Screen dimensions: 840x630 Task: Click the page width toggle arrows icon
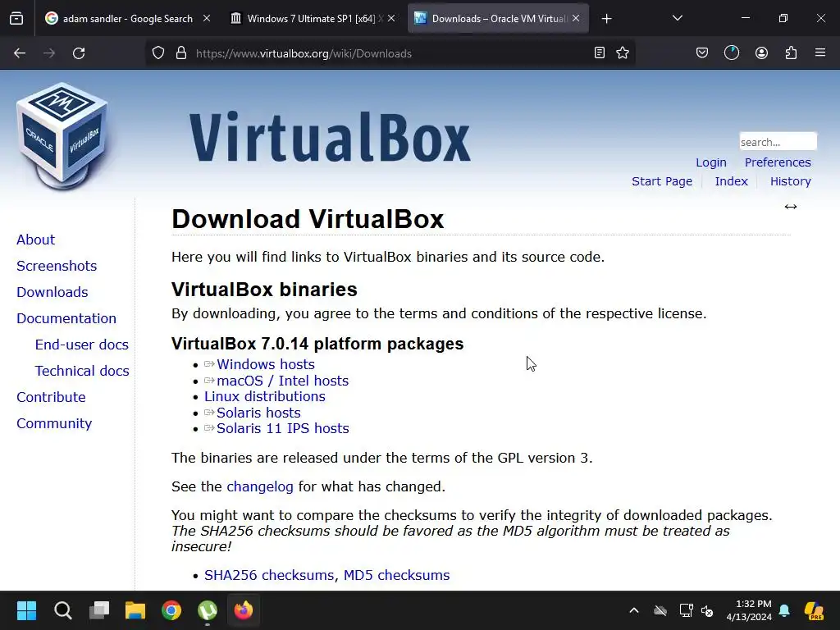[791, 207]
